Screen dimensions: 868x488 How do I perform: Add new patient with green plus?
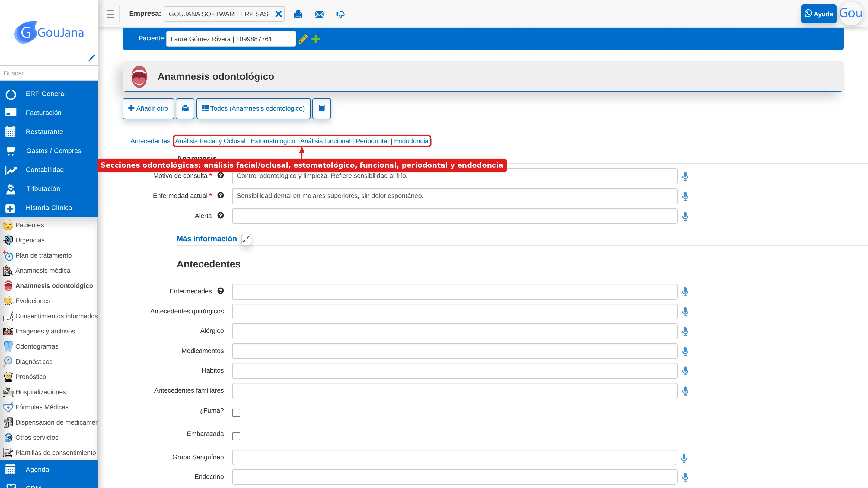[316, 39]
